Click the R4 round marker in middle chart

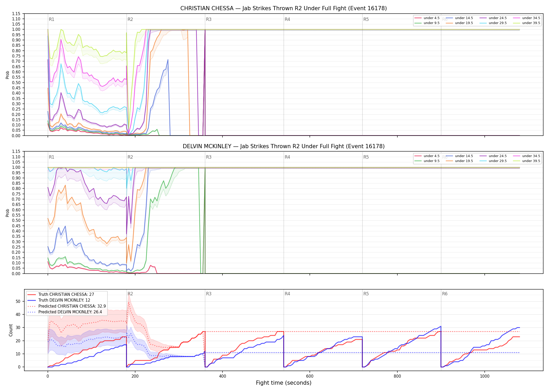(287, 157)
